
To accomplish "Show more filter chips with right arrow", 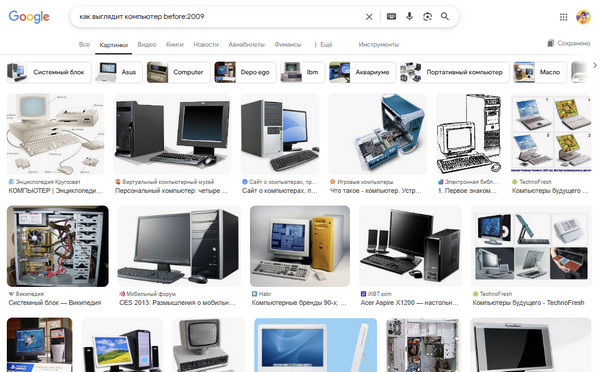I will click(594, 65).
